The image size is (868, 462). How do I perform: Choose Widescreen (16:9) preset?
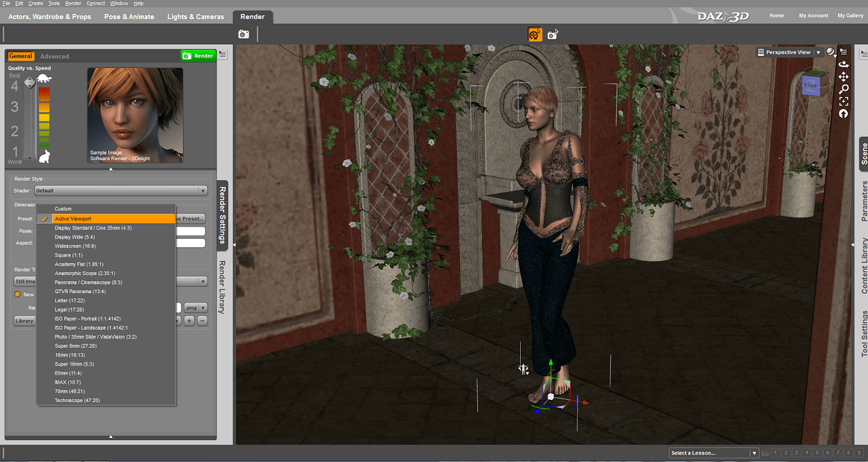pyautogui.click(x=106, y=246)
